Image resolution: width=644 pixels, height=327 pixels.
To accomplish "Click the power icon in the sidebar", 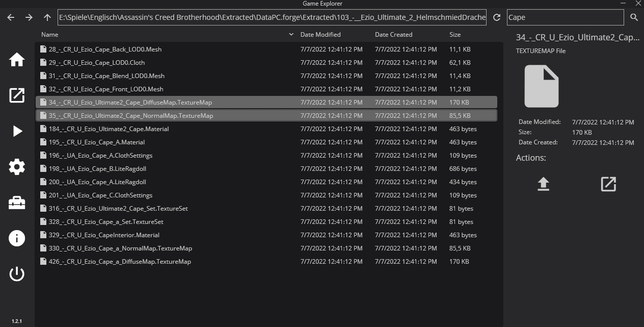I will [x=17, y=274].
